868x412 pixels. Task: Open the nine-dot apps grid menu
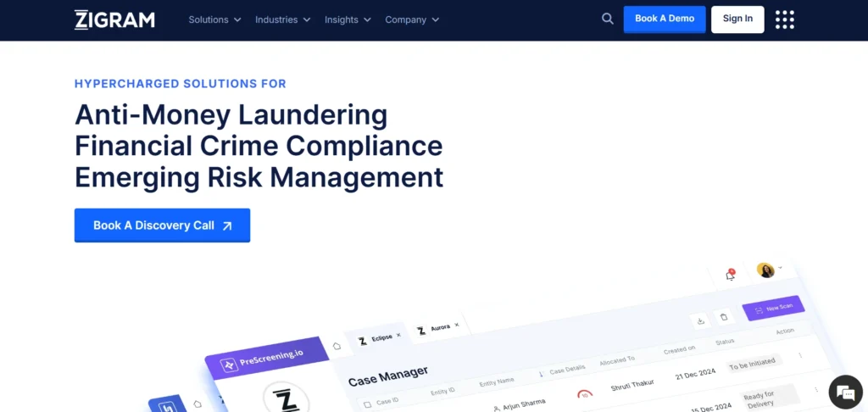(784, 19)
